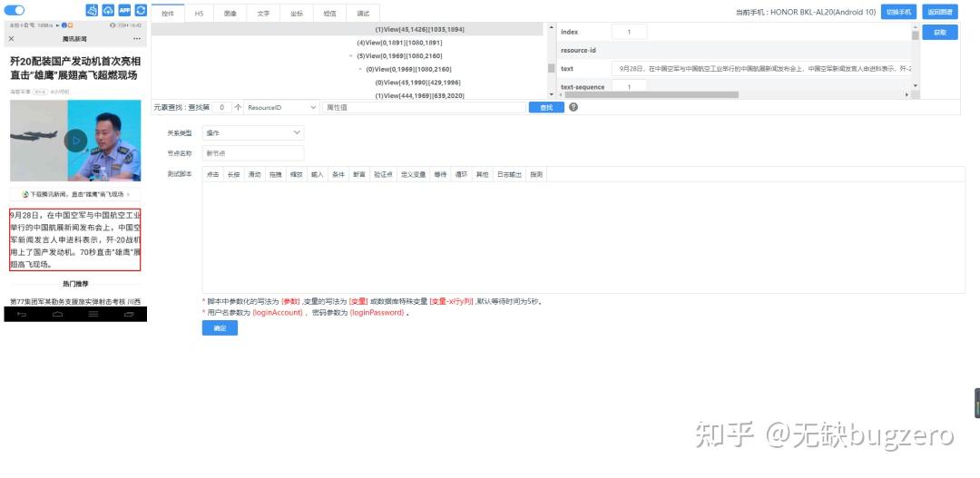Close the phone page with X icon
Image resolution: width=980 pixels, height=478 pixels.
point(11,39)
